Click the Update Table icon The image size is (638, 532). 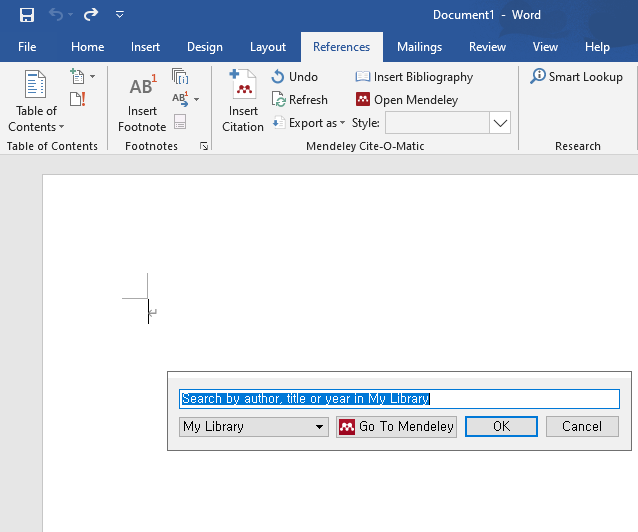[77, 99]
